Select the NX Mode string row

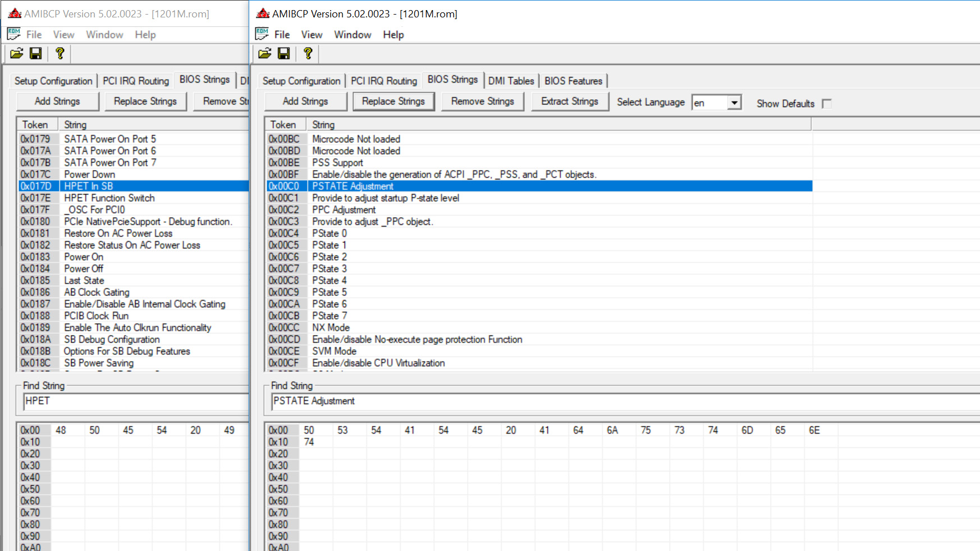[539, 328]
